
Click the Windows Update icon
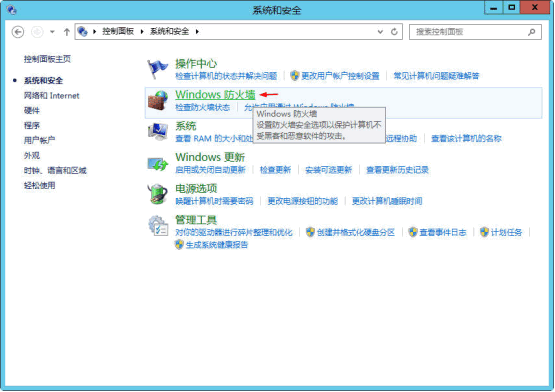(158, 164)
